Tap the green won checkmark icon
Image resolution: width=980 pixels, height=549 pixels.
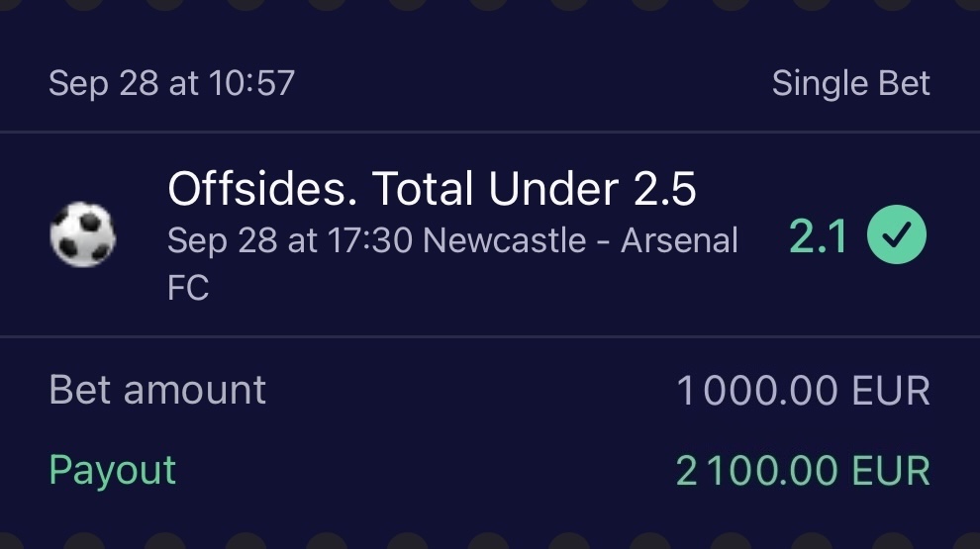(897, 236)
